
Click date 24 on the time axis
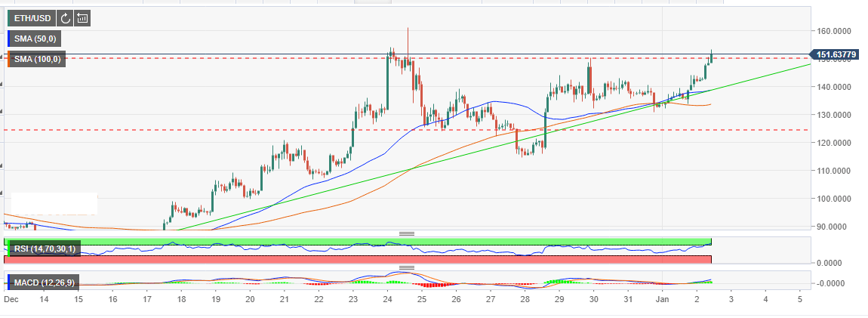pos(387,300)
